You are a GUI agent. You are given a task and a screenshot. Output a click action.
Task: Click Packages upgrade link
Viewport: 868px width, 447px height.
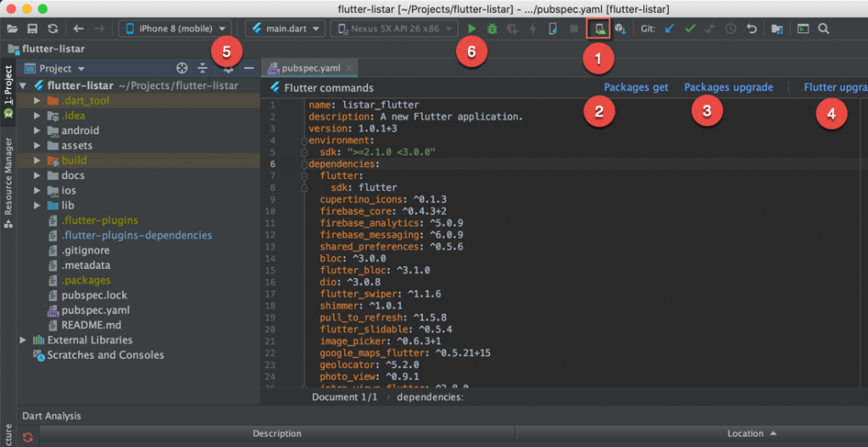[728, 87]
